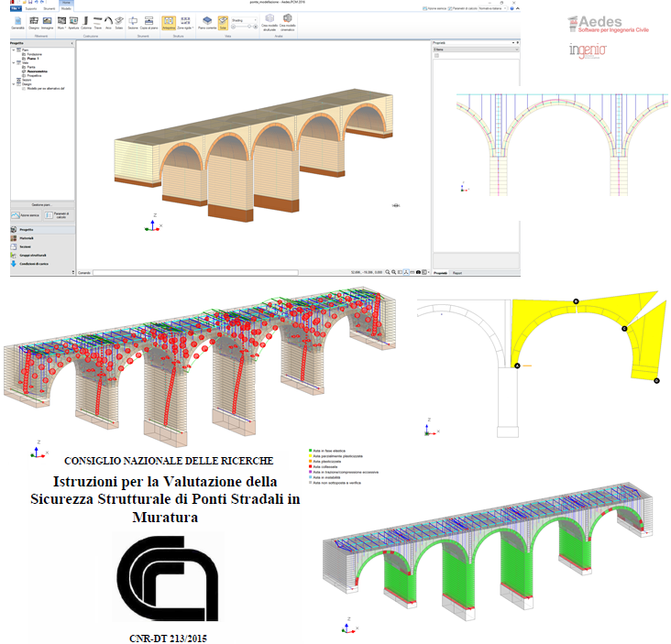The image size is (671, 644).
Task: Open the Progetto navigation section
Action: coord(42,230)
